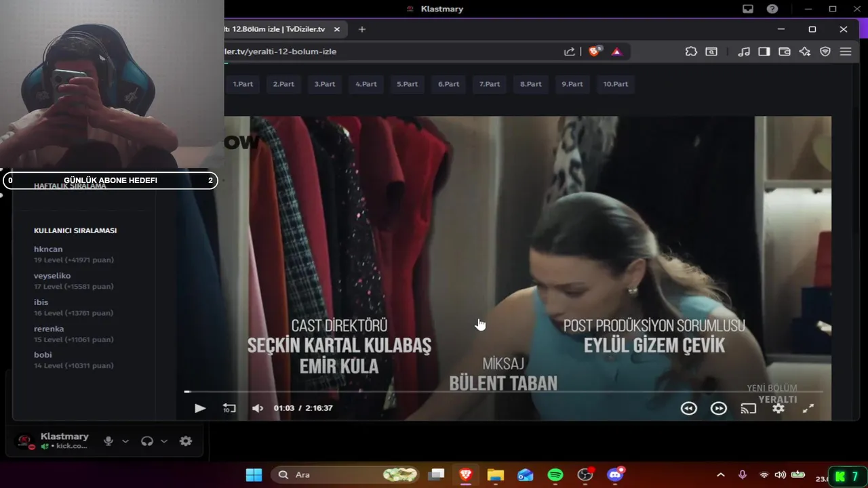Click the system tray volume icon
The width and height of the screenshot is (868, 488).
point(781,475)
